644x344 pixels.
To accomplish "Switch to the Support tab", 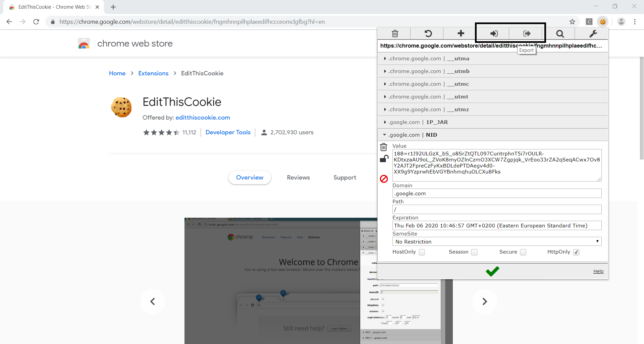I will pyautogui.click(x=344, y=178).
